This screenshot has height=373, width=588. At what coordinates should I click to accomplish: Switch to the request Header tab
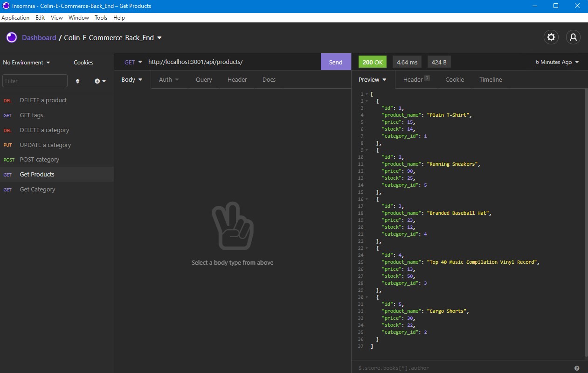[237, 79]
